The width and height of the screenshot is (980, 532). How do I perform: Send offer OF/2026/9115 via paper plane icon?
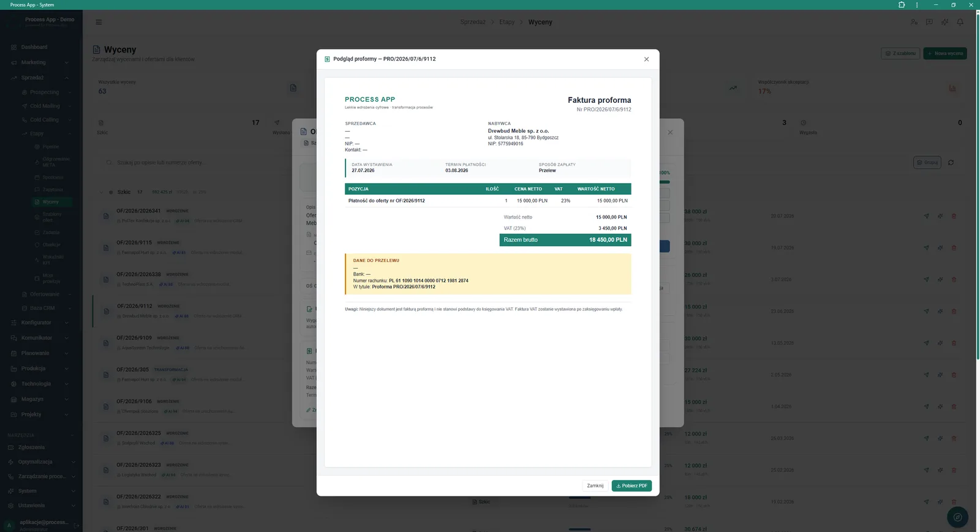(x=926, y=248)
